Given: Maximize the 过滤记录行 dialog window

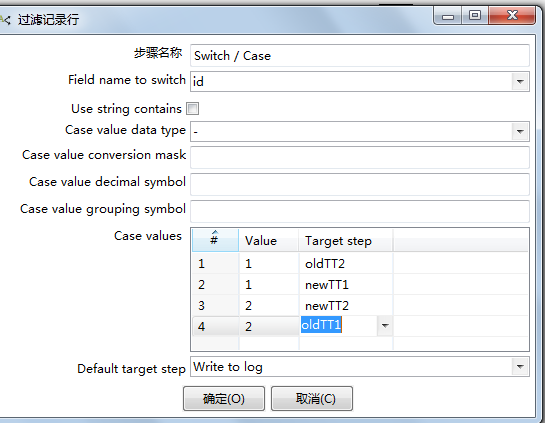Looking at the screenshot, I should coord(475,16).
